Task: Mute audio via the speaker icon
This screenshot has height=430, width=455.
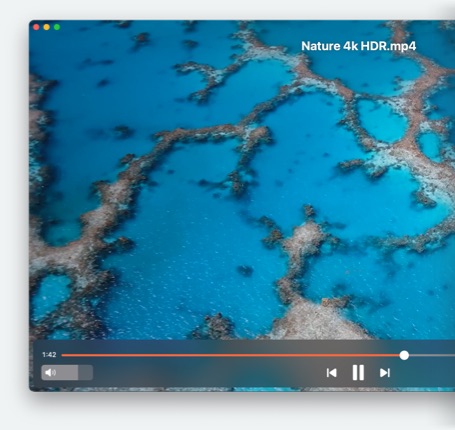Action: coord(50,372)
